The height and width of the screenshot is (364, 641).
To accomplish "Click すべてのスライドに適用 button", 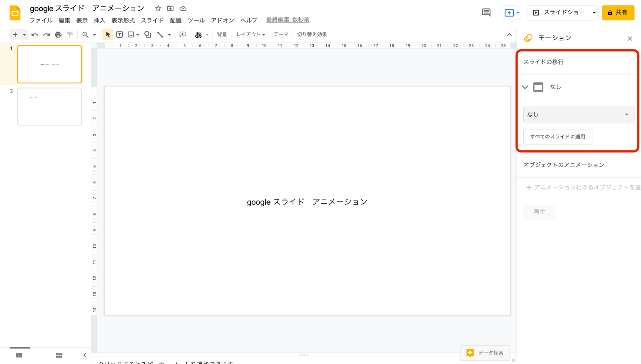I will (x=558, y=137).
